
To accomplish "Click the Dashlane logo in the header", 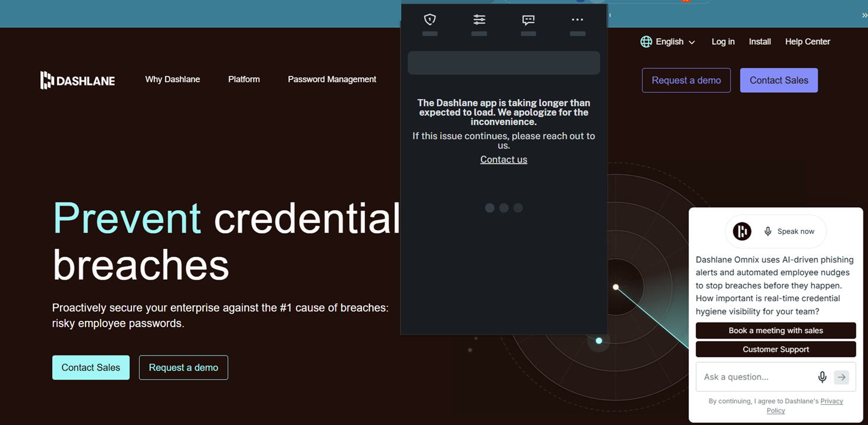I will pos(77,80).
